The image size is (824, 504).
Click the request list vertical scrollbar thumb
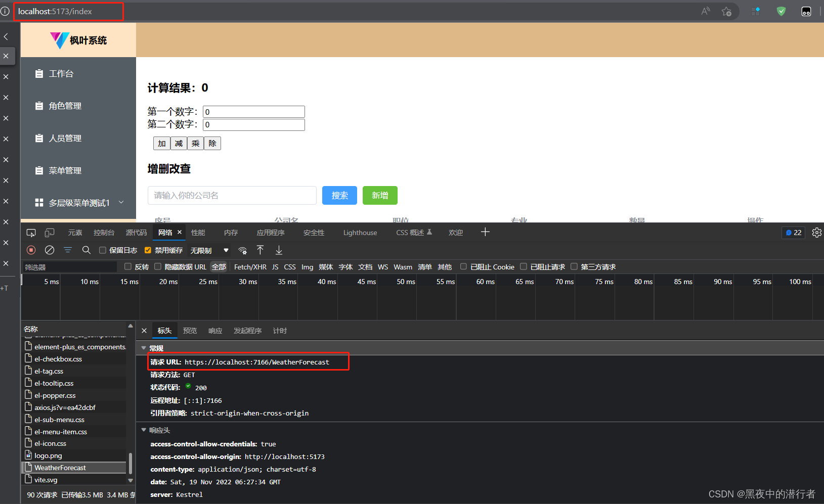coord(131,463)
